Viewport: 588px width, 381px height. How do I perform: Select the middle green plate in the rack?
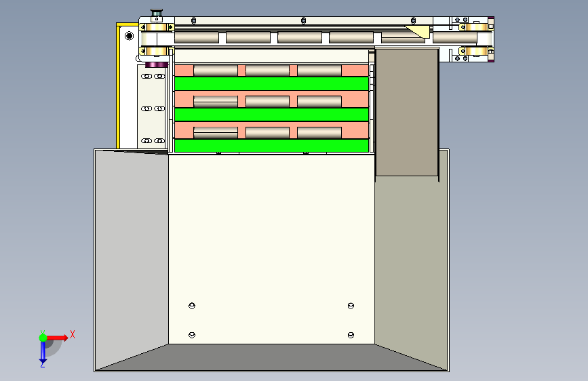click(271, 115)
